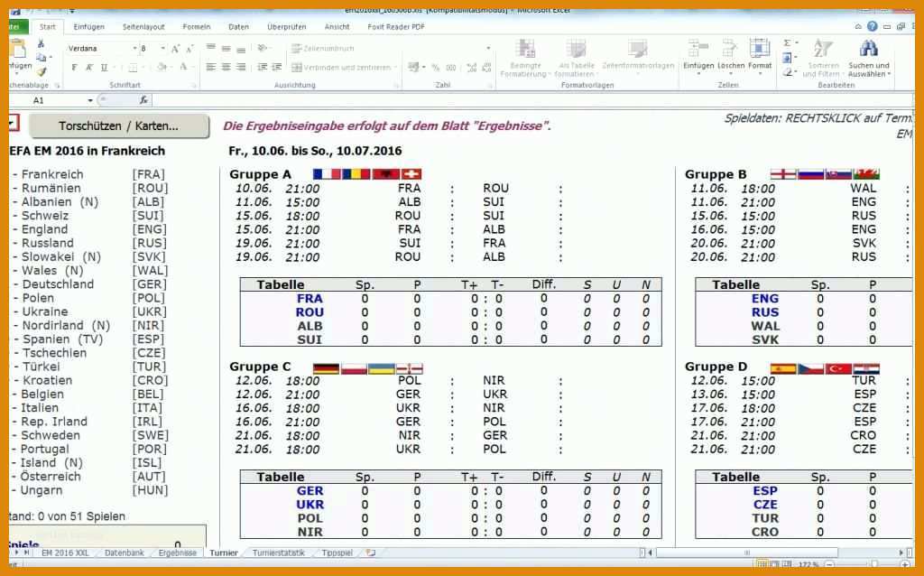
Task: Click the thousands separator (000) icon
Action: pyautogui.click(x=451, y=68)
